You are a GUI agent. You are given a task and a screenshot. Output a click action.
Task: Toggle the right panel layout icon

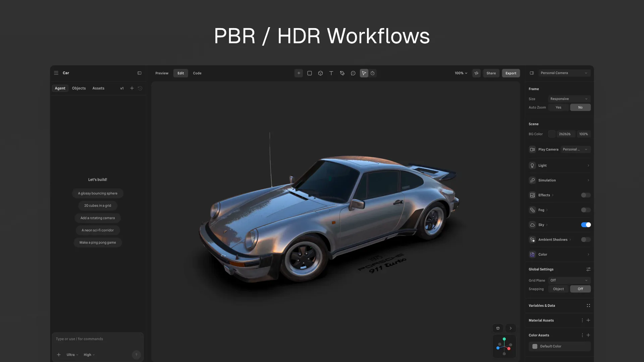tap(532, 73)
